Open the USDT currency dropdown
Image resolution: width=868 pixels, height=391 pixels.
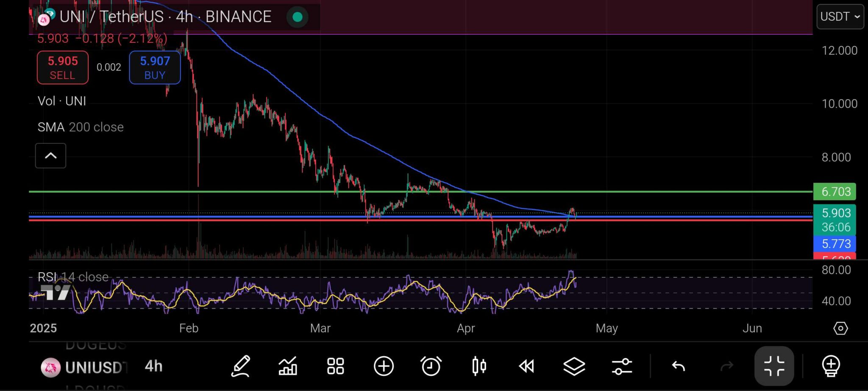[840, 17]
